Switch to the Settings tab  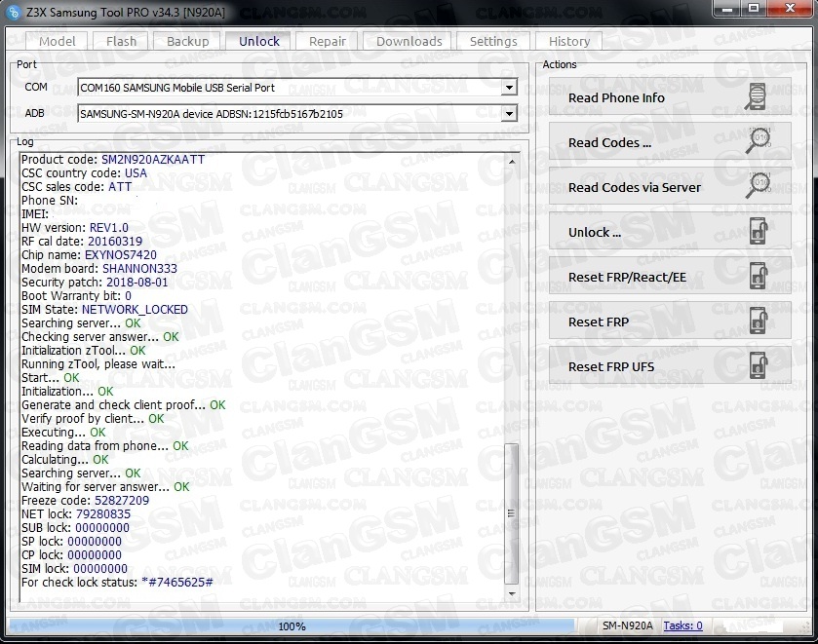(493, 41)
